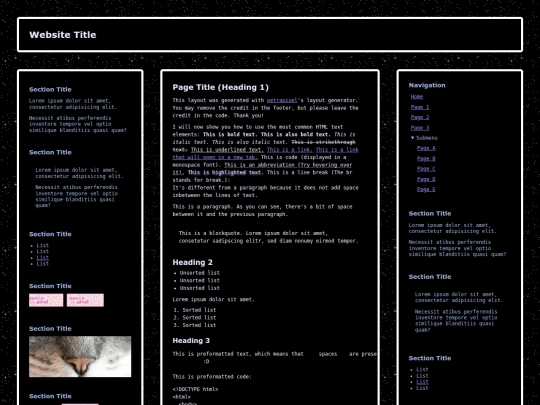The height and width of the screenshot is (405, 540).
Task: Click the underlined List link in left sidebar
Action: click(43, 258)
